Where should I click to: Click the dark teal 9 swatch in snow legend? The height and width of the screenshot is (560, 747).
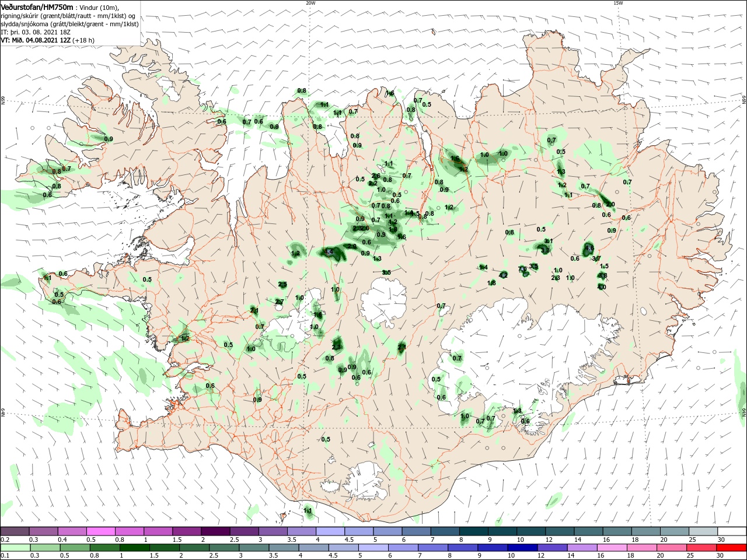click(x=502, y=531)
